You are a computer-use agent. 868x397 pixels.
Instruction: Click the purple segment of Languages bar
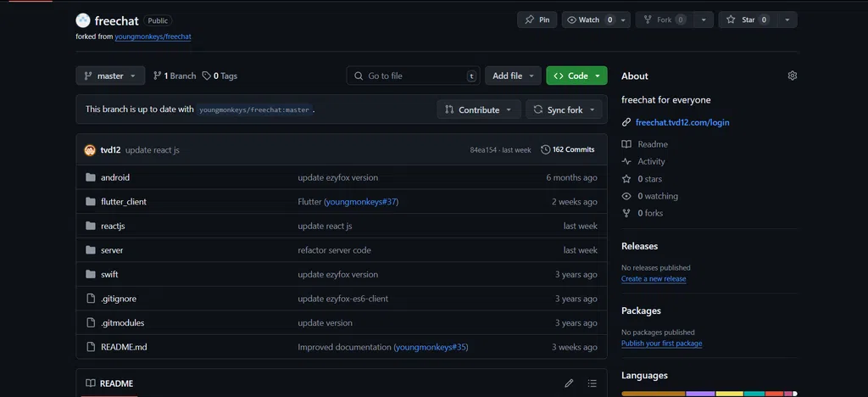tap(700, 394)
